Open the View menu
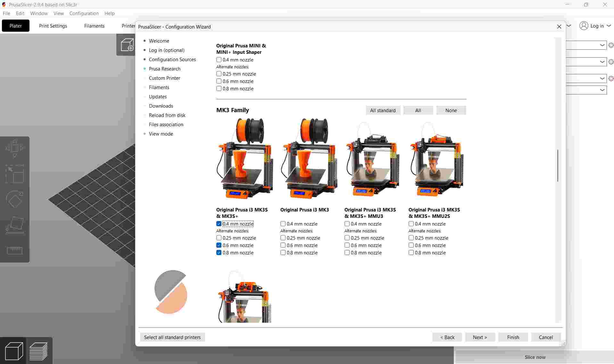 (x=59, y=13)
